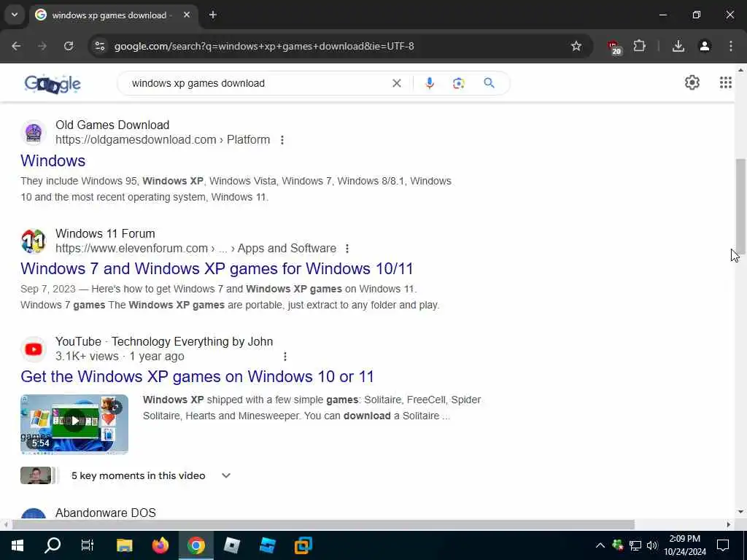View site information icon in address bar

tap(99, 46)
